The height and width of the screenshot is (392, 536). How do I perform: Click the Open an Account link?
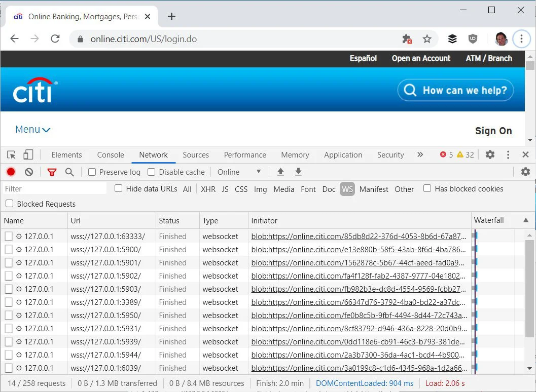click(x=421, y=58)
